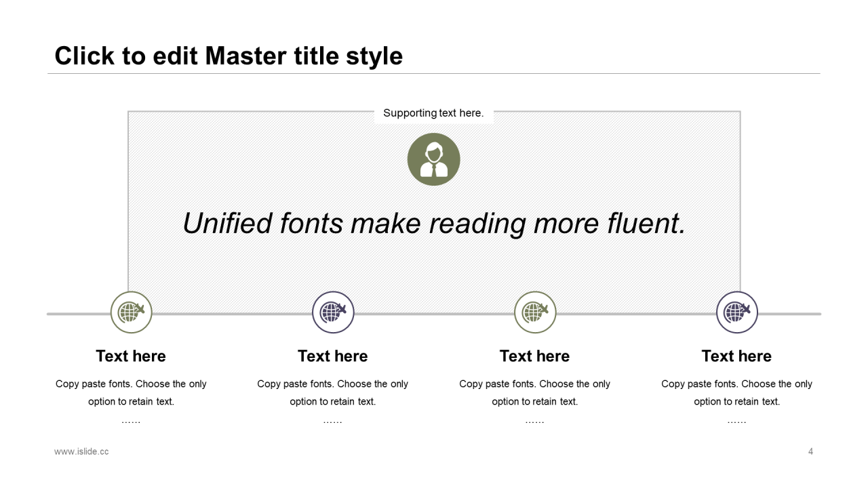Click the 'Click to edit Master title style' heading
The image size is (868, 488).
229,56
